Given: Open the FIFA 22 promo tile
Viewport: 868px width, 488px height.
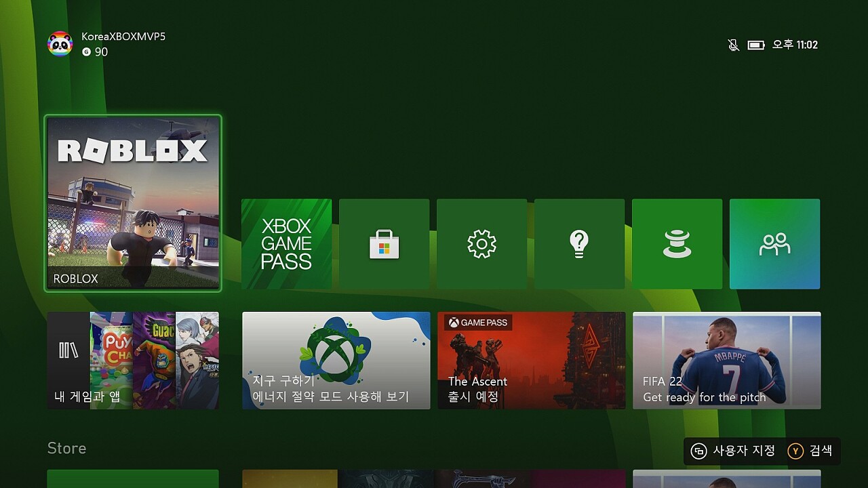Looking at the screenshot, I should tap(727, 361).
